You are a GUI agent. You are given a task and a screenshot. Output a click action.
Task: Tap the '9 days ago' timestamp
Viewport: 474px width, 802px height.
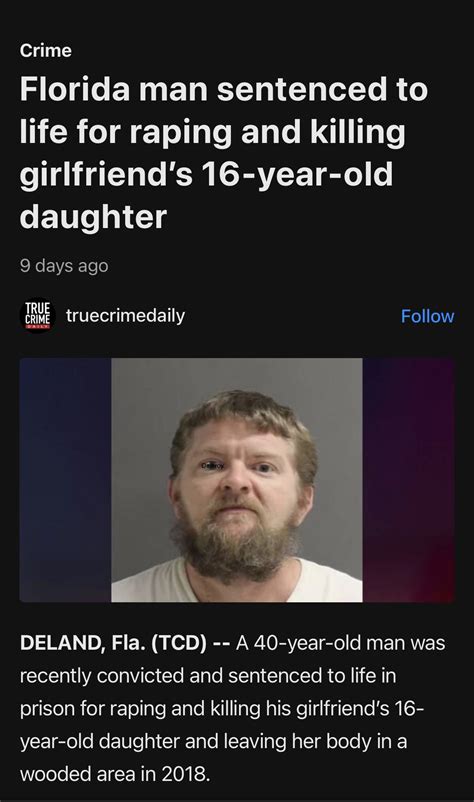[x=64, y=265]
